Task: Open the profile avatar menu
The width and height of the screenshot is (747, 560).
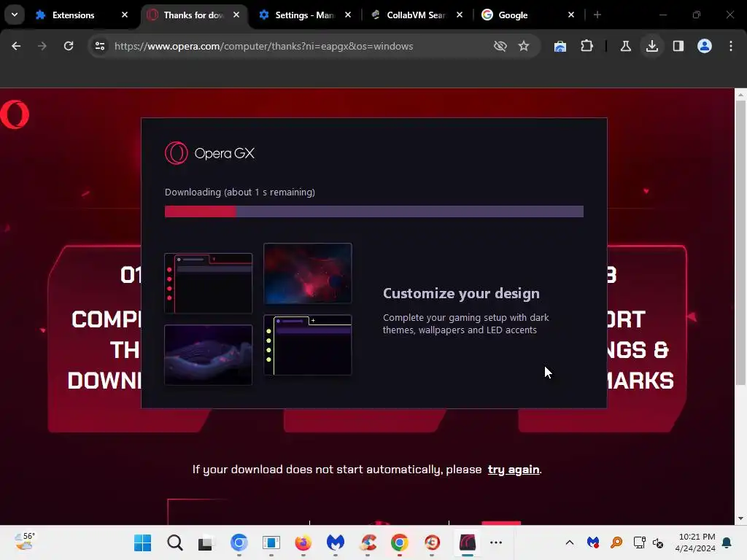Action: [704, 46]
